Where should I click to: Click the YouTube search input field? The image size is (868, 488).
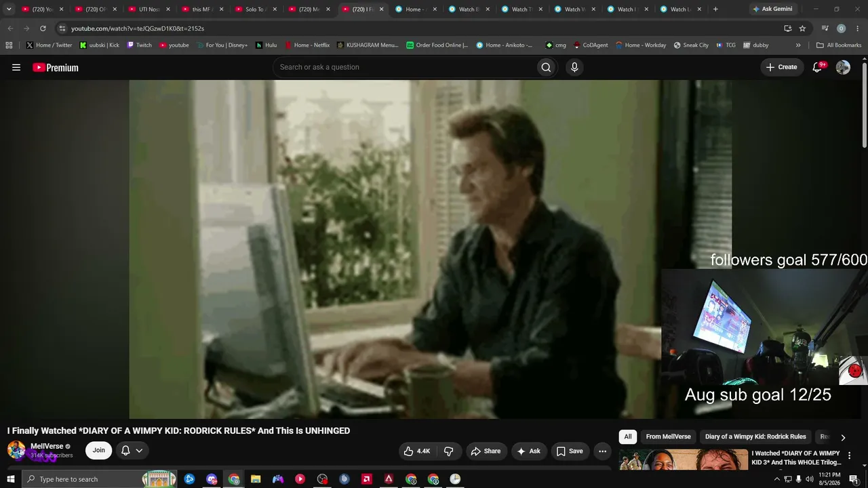coord(404,67)
